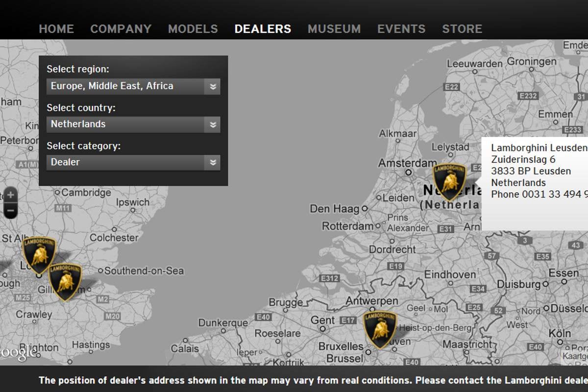Click the Rotterdam city label on map

pyautogui.click(x=347, y=226)
